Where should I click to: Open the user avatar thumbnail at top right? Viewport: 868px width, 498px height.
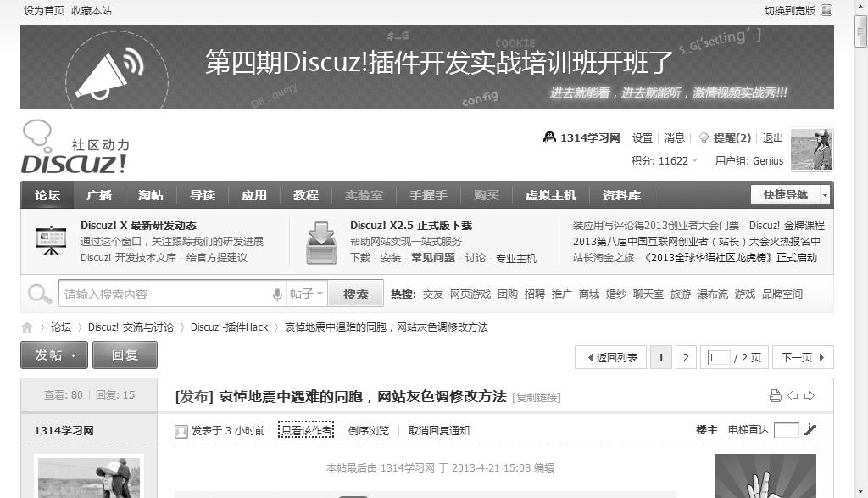(811, 149)
